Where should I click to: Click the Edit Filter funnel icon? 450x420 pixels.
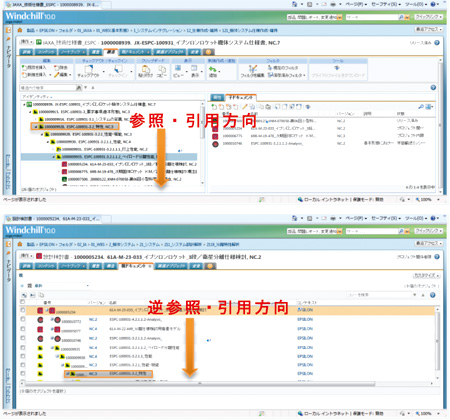tap(253, 69)
